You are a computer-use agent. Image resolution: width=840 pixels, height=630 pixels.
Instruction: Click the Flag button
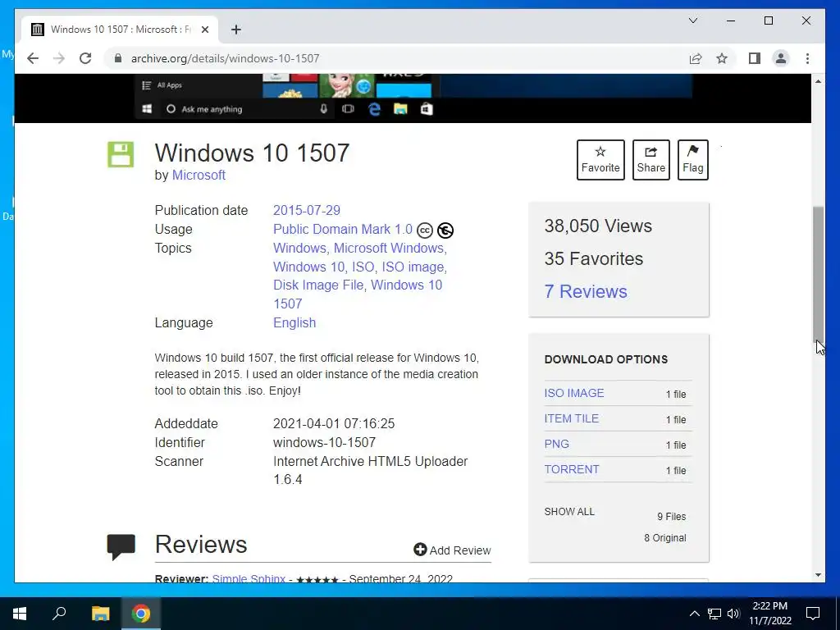(692, 160)
